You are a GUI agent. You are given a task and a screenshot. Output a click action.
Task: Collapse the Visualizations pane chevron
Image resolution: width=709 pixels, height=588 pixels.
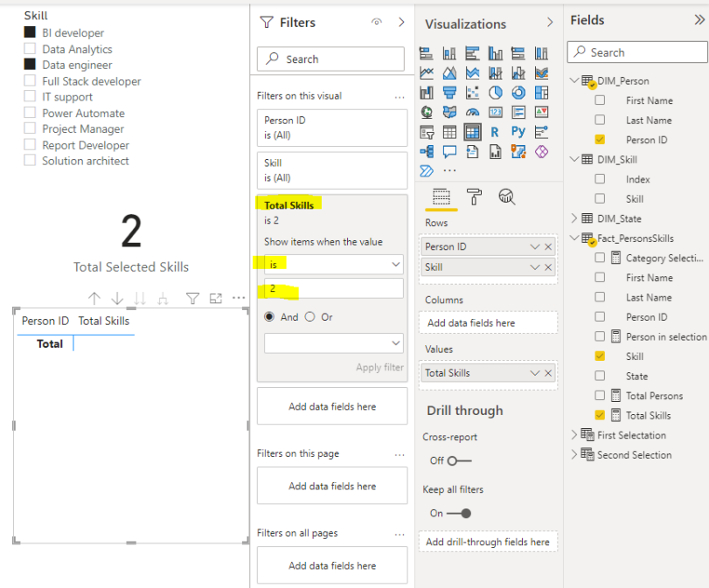coord(550,22)
